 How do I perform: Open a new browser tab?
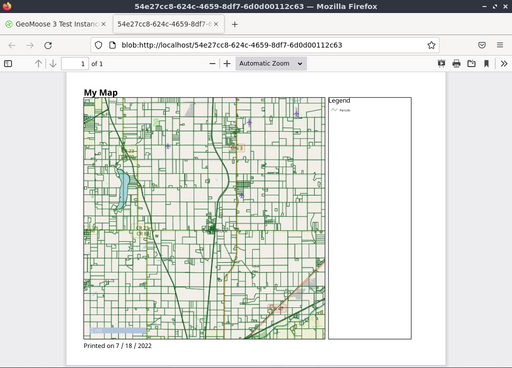point(235,24)
